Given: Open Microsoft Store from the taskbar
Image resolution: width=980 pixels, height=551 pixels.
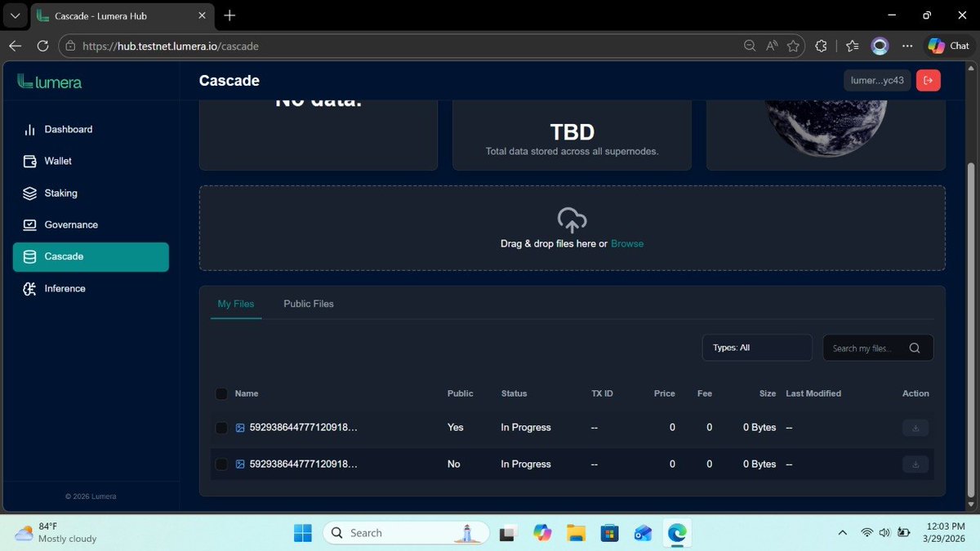Looking at the screenshot, I should click(610, 533).
